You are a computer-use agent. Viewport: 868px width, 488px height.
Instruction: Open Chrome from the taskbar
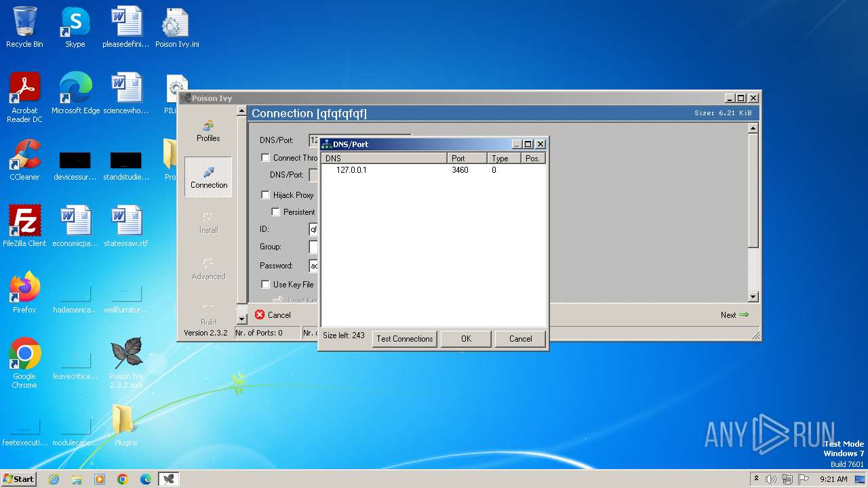pyautogui.click(x=123, y=479)
